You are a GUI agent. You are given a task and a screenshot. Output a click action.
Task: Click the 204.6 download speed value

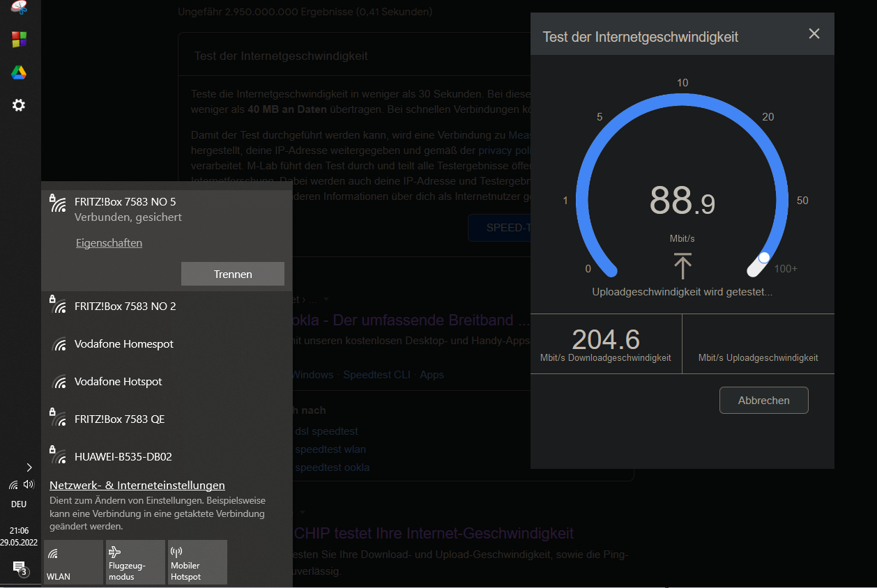click(x=606, y=339)
